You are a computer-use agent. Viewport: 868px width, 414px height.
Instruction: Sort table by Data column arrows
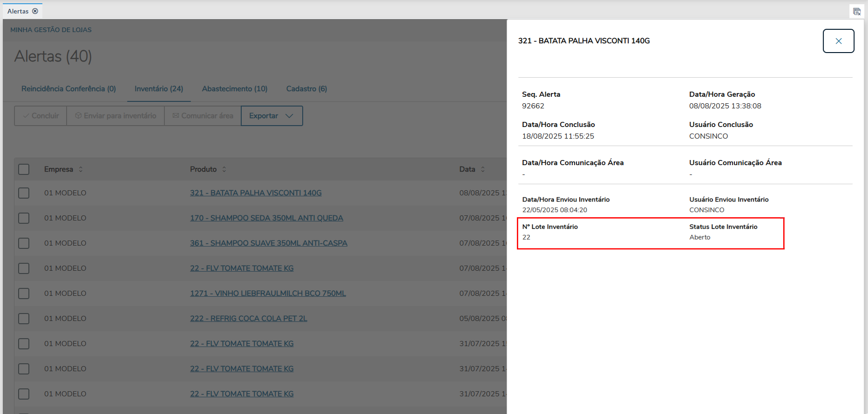click(x=483, y=169)
